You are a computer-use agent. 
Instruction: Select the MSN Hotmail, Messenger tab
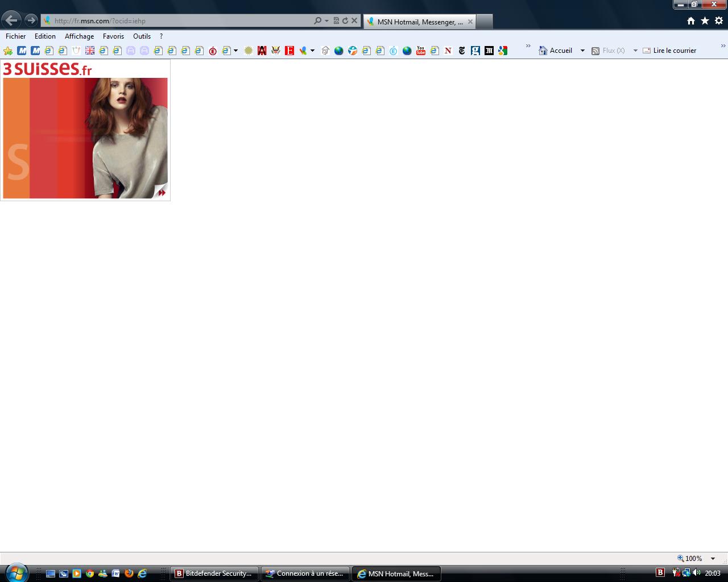point(419,22)
